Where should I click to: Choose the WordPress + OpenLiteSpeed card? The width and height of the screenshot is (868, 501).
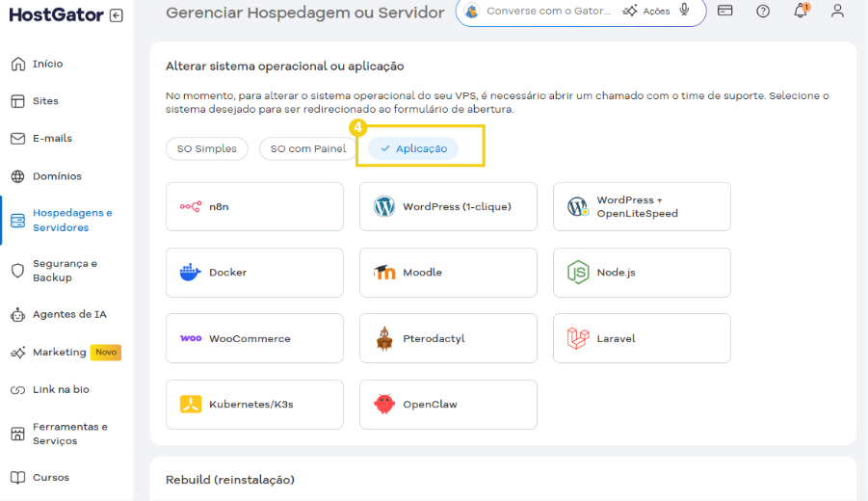coord(643,206)
